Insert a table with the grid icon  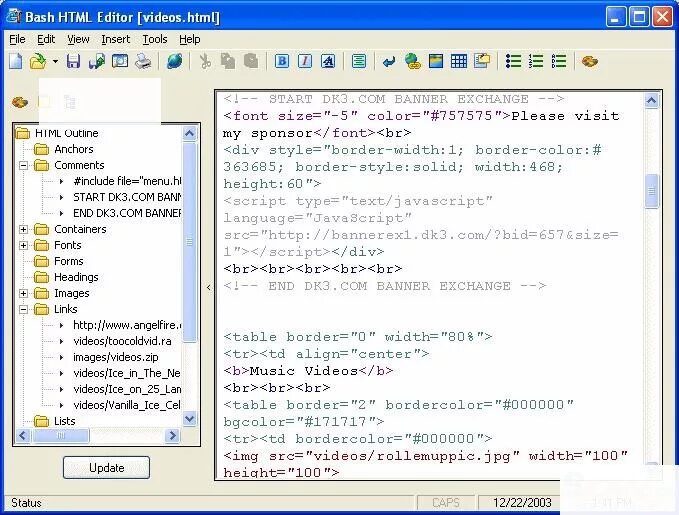point(459,61)
